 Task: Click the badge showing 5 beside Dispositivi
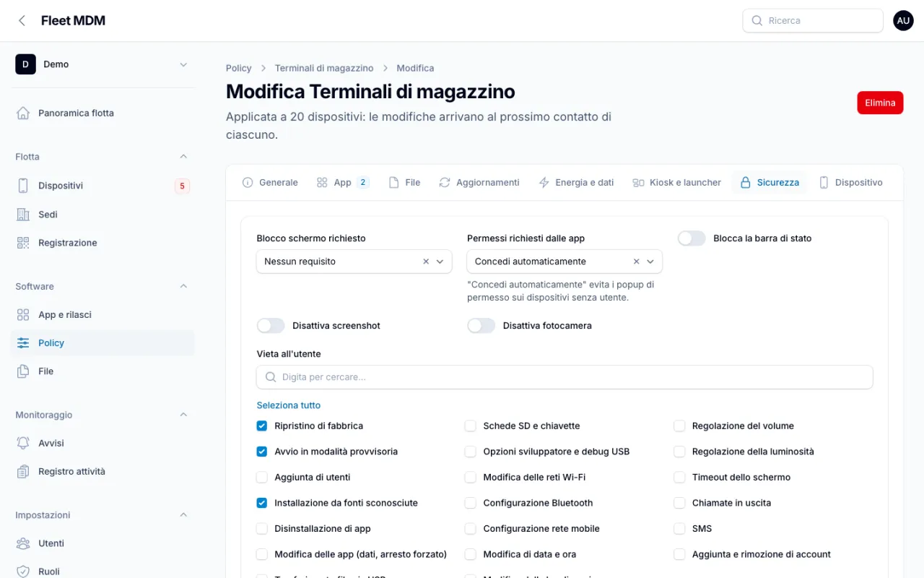tap(182, 186)
